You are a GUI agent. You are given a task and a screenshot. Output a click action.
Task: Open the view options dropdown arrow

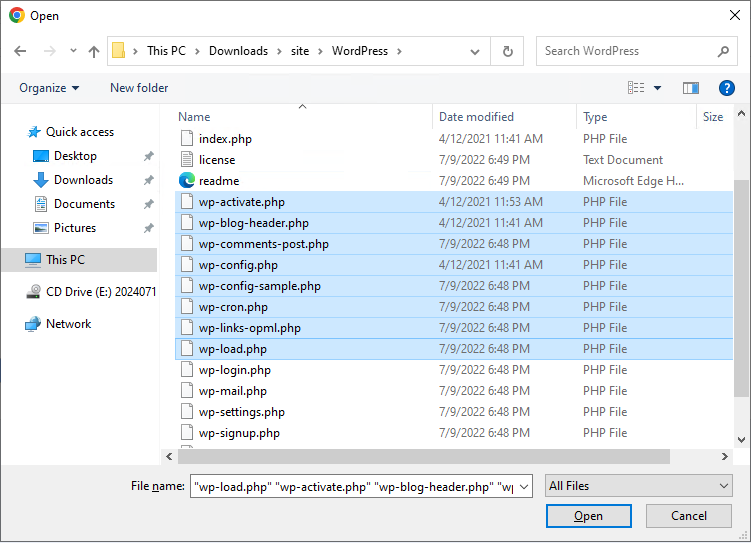(658, 88)
